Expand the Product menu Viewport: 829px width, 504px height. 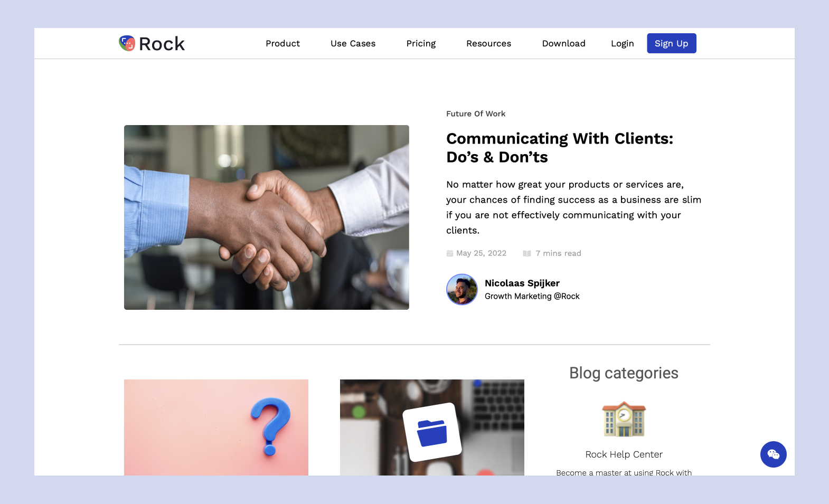(x=282, y=43)
